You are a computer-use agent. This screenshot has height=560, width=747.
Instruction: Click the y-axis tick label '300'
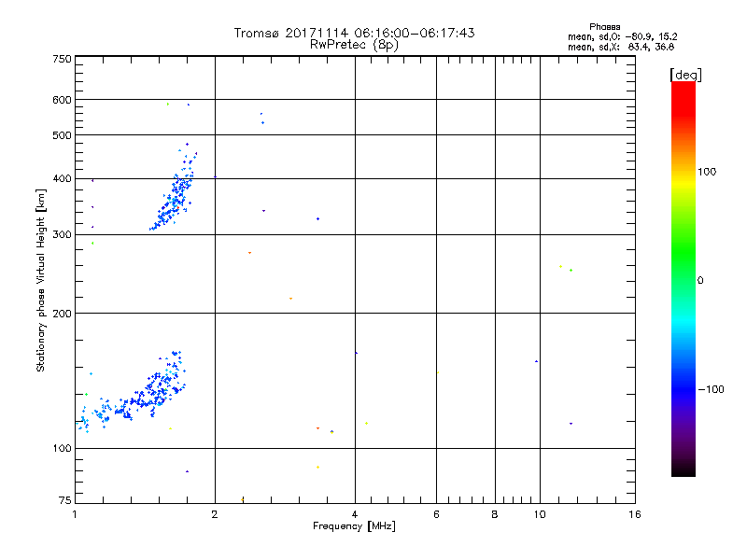62,235
